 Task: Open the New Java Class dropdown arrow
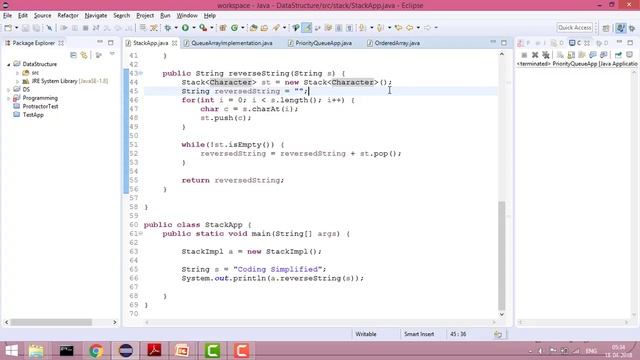(x=243, y=28)
